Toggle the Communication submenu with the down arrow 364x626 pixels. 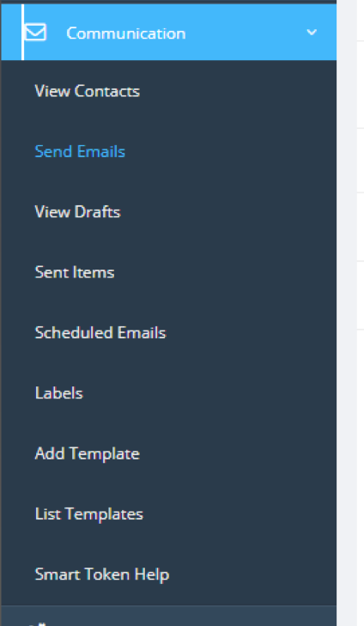pos(312,33)
